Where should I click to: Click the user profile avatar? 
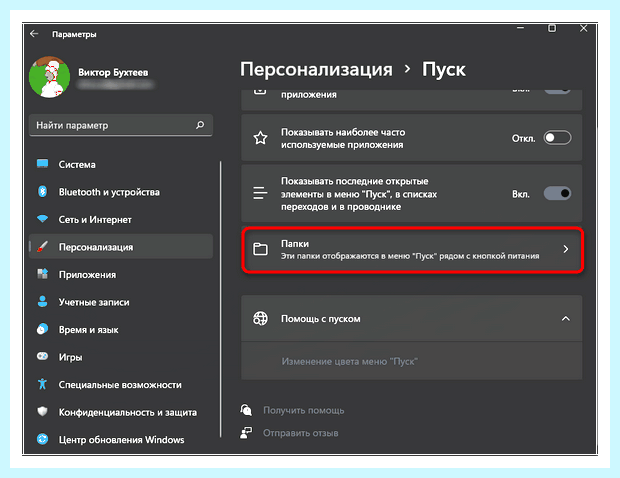point(49,77)
